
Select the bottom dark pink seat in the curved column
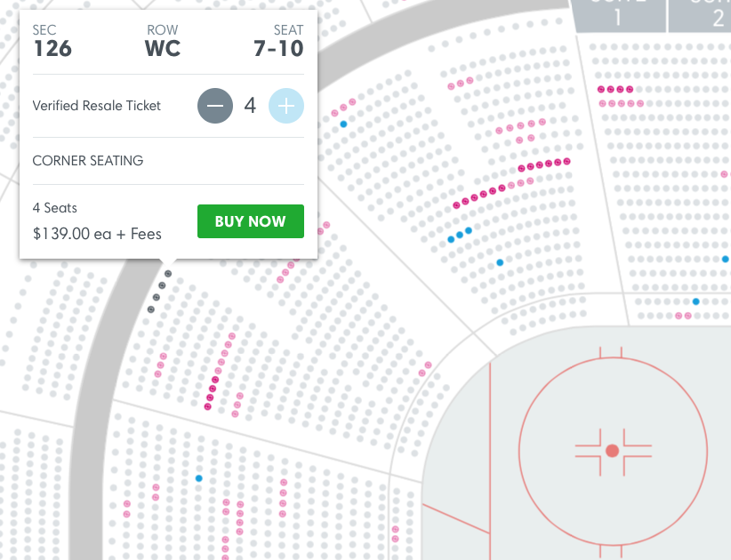click(207, 406)
